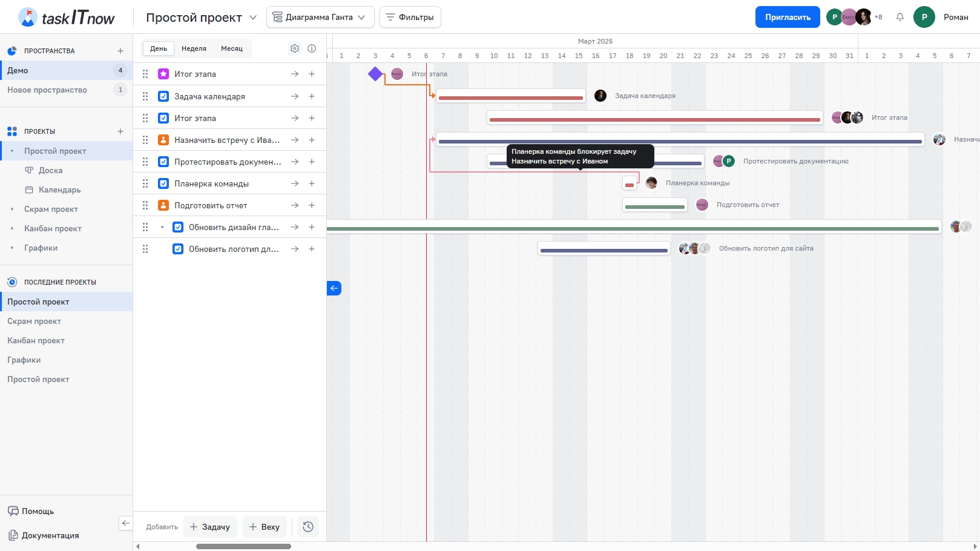Toggle checkbox for Задача календаря task
The height and width of the screenshot is (551, 980).
(163, 96)
